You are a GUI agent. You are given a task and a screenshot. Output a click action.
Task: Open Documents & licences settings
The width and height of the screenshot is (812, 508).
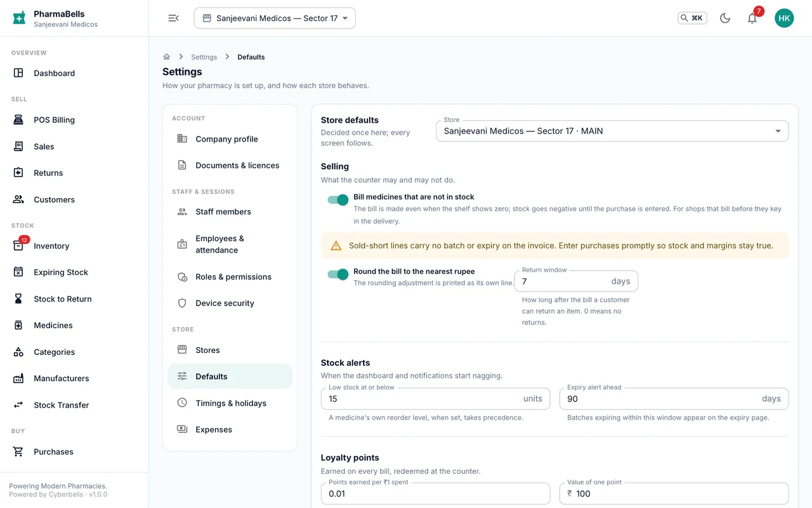point(230,165)
